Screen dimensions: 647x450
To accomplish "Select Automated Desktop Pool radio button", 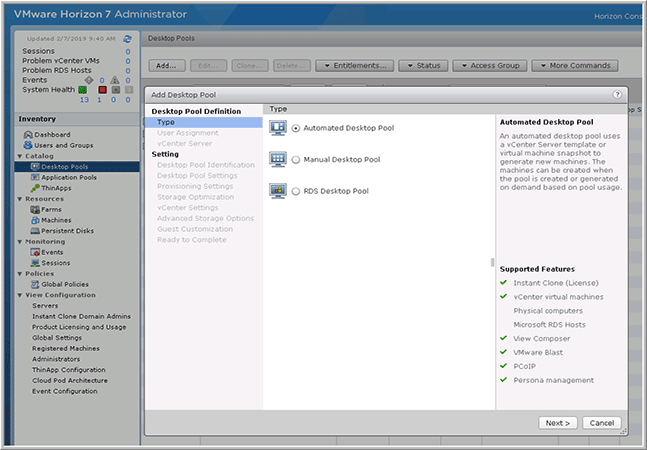I will 295,128.
